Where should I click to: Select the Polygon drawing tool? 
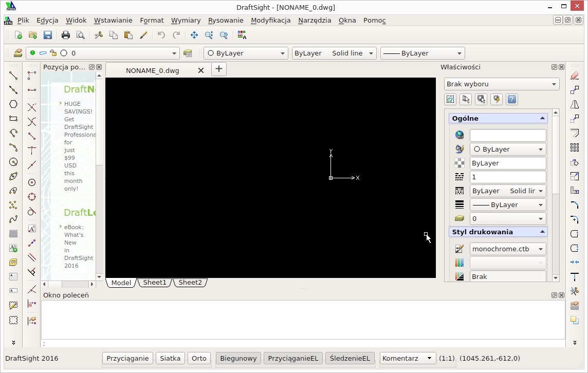[14, 104]
